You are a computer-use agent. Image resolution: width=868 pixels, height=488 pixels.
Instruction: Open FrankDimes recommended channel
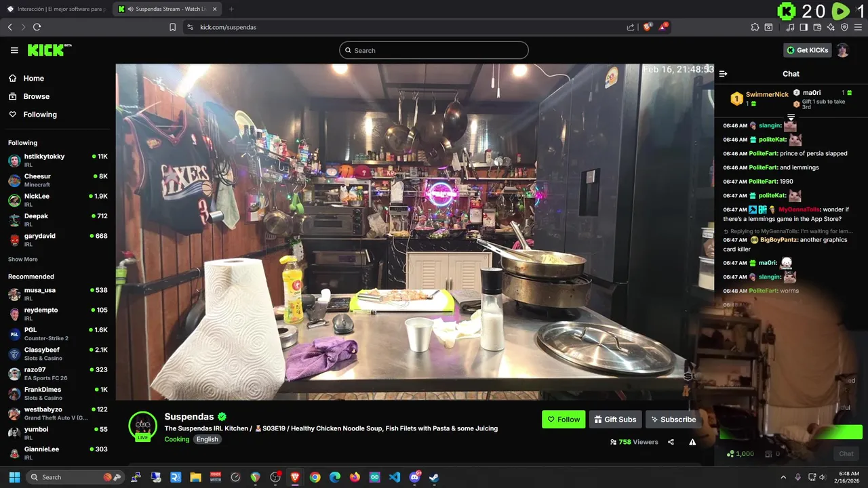click(58, 393)
